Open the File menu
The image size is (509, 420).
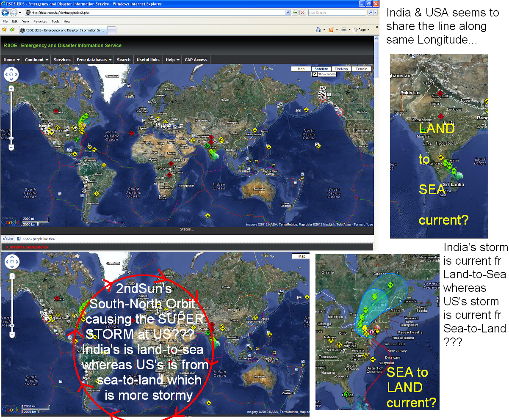coord(5,21)
